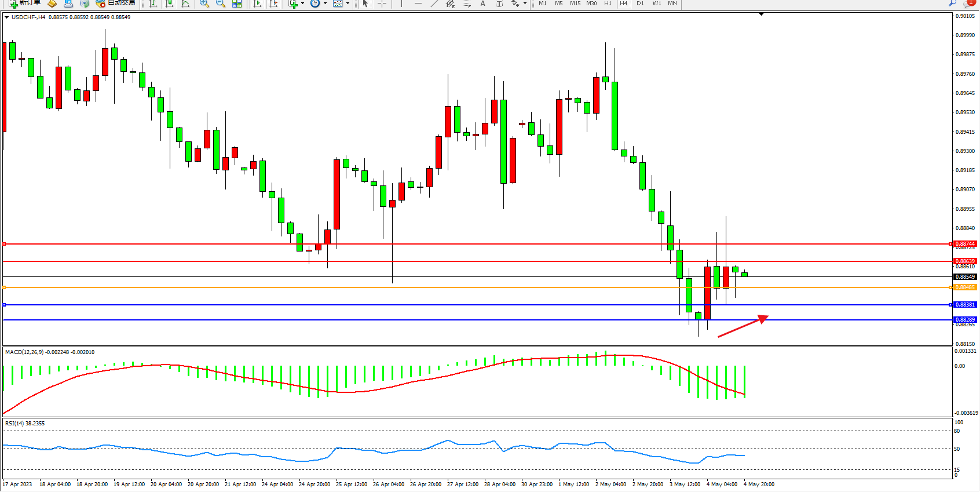Click the Zoom Out magnifier icon
980x492 pixels.
(x=220, y=3)
